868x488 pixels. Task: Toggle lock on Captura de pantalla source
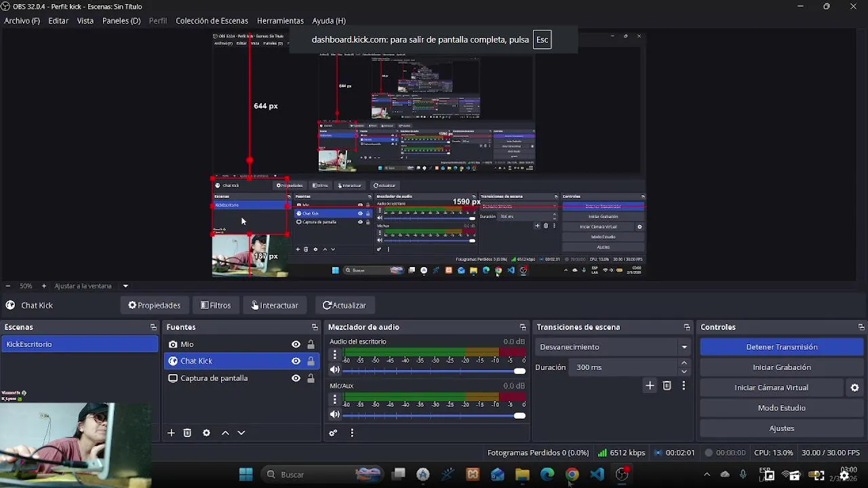(x=311, y=378)
